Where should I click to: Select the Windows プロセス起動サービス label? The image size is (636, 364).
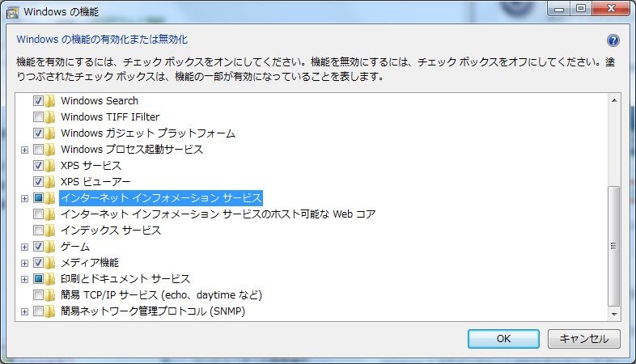click(x=132, y=149)
